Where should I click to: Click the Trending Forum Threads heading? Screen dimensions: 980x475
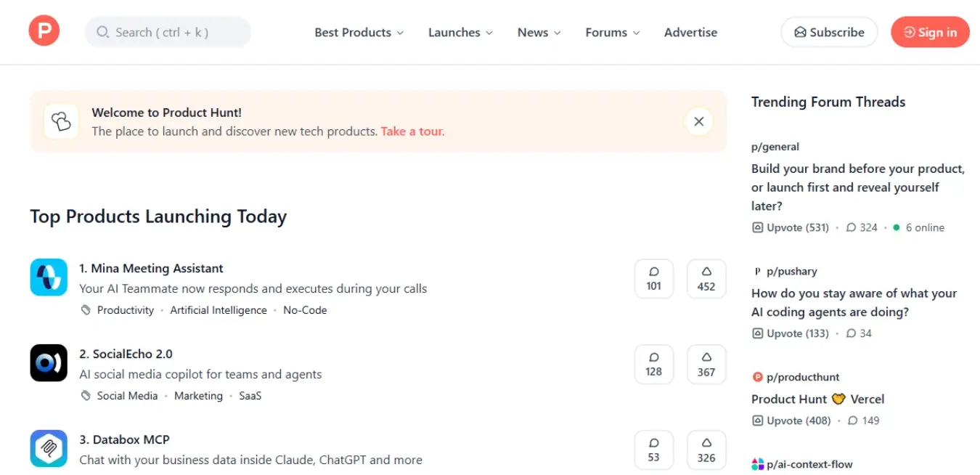[x=828, y=102]
